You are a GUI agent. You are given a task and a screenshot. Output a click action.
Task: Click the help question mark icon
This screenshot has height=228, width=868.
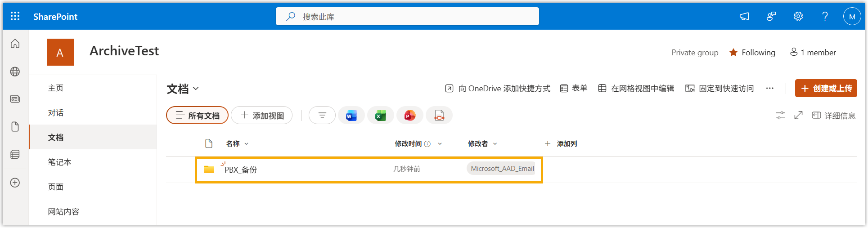point(825,16)
